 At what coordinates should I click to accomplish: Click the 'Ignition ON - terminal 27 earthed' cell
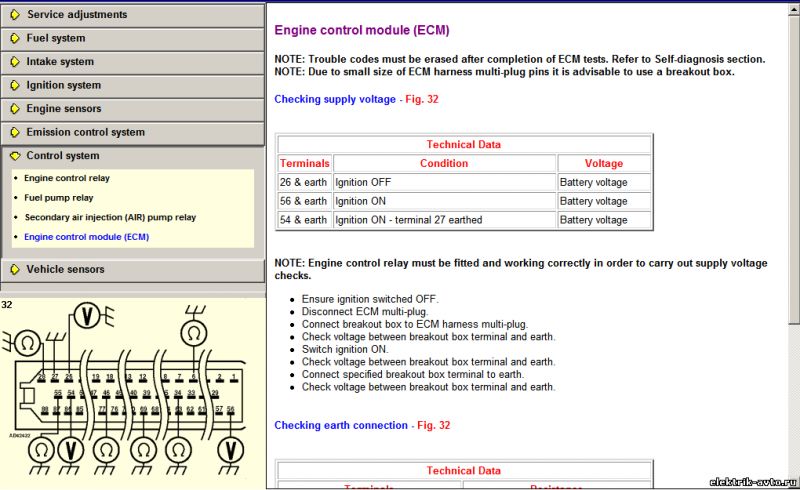tap(444, 220)
